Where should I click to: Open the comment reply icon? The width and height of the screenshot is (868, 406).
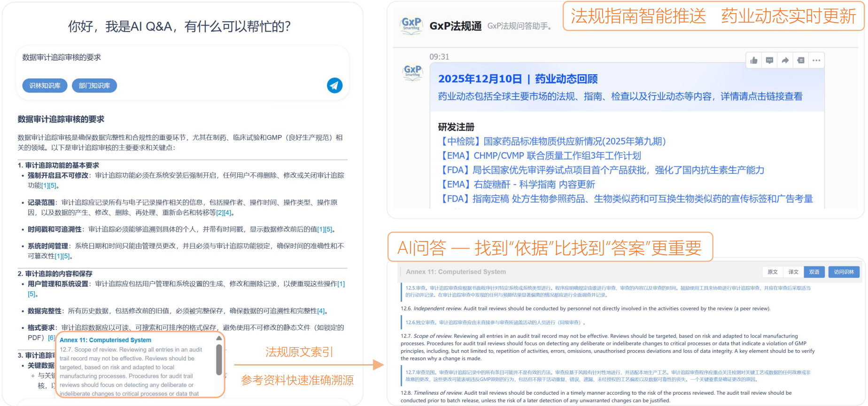(x=769, y=60)
